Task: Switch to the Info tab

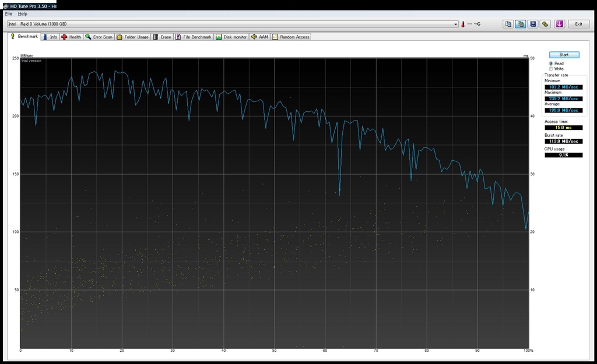Action: coord(50,37)
